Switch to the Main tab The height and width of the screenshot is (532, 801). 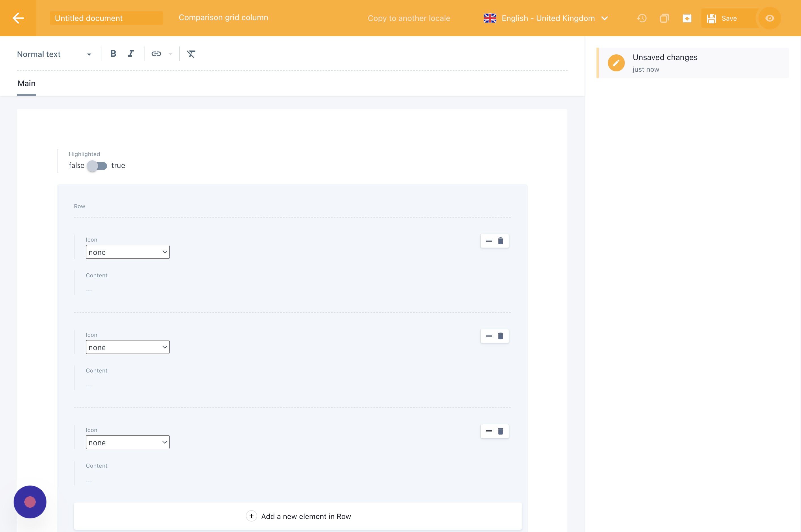26,84
